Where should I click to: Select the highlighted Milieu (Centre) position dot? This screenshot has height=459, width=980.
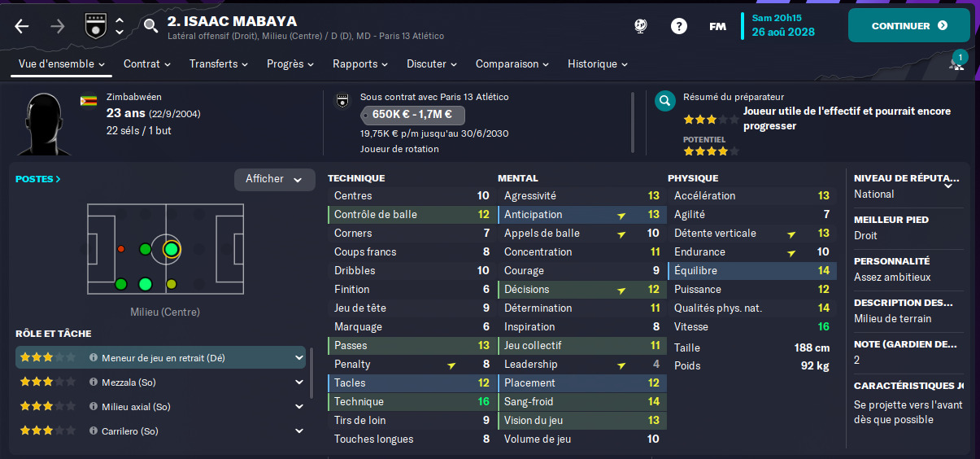(x=171, y=249)
